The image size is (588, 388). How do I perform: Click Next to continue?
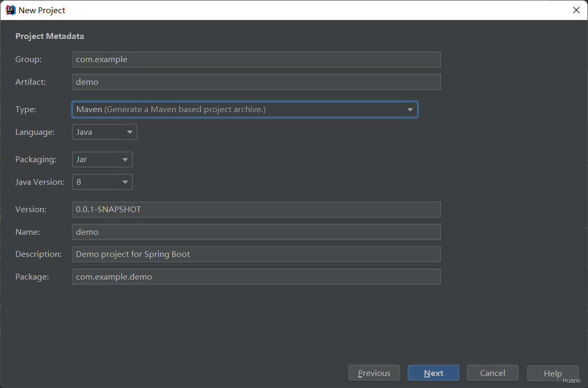point(434,373)
